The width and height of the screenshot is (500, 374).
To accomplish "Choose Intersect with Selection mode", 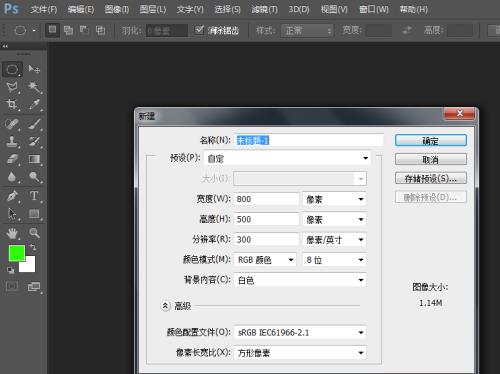I will click(x=100, y=30).
